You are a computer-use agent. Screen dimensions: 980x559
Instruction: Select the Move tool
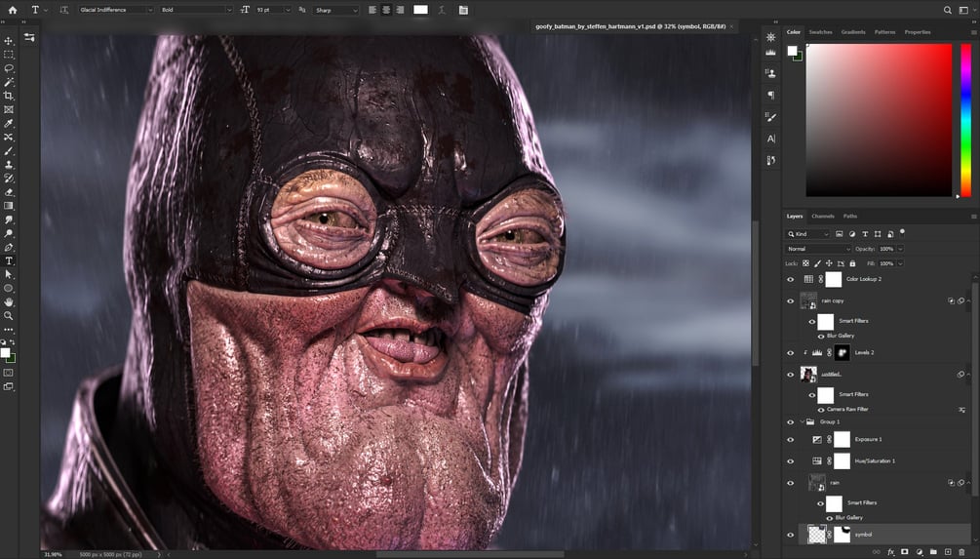tap(9, 41)
